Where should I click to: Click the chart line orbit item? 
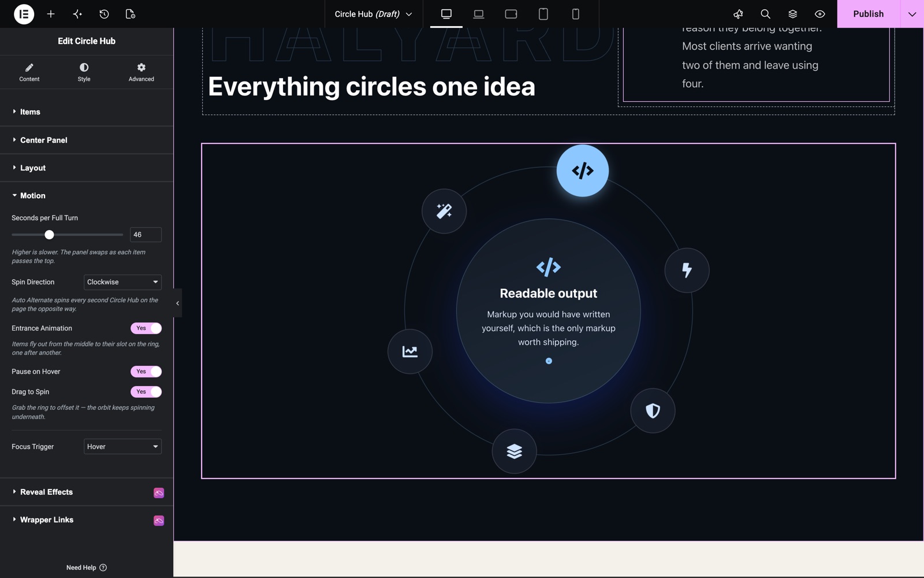[410, 351]
